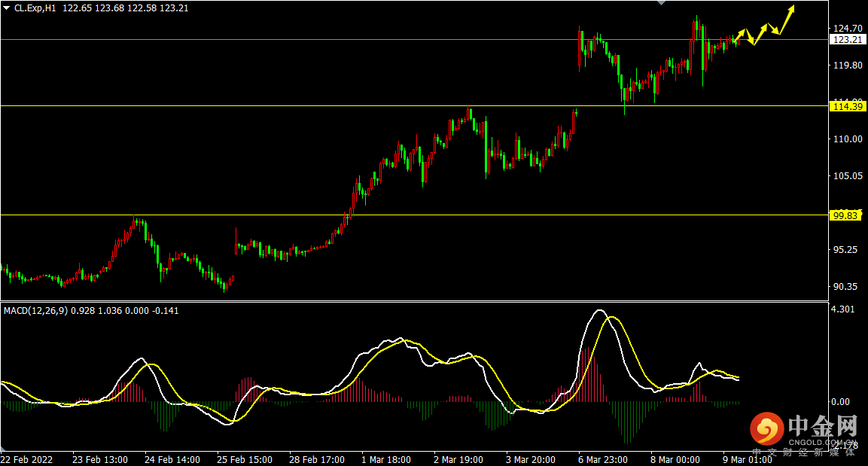Click the 1 Mar 18:00 time label
Screen dimensions: 868x466
pyautogui.click(x=386, y=460)
